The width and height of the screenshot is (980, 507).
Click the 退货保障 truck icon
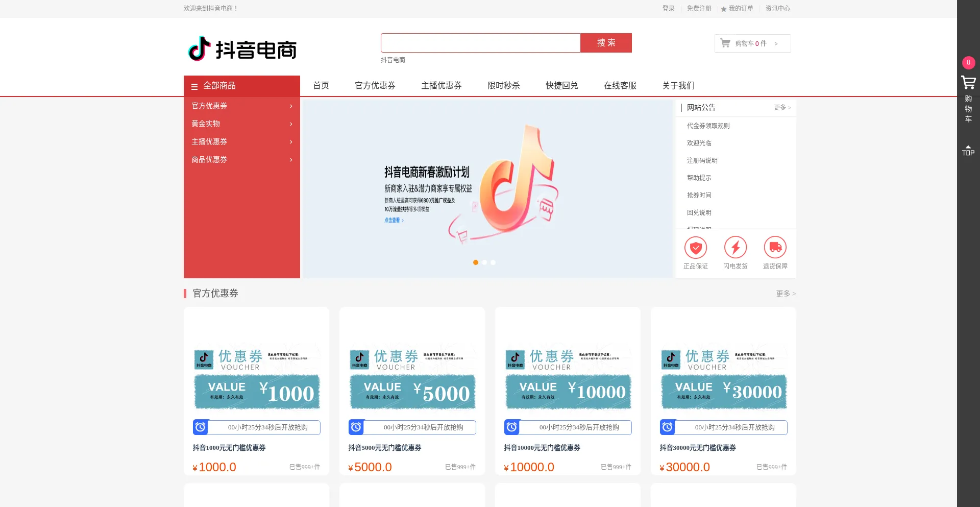tap(775, 248)
